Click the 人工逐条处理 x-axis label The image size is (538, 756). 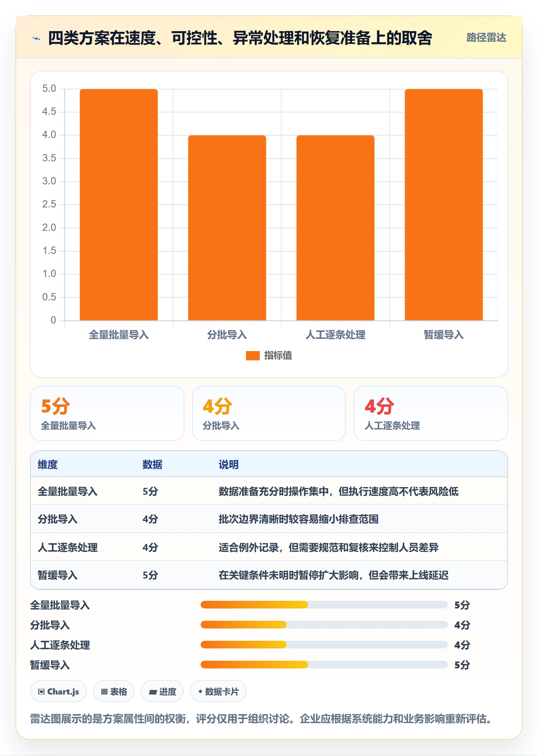(335, 335)
